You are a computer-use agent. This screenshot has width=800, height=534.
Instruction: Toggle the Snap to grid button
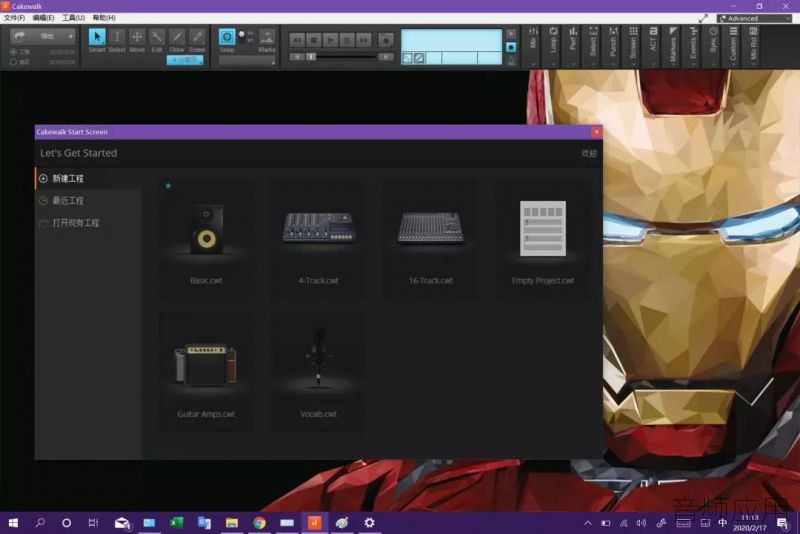(x=227, y=37)
